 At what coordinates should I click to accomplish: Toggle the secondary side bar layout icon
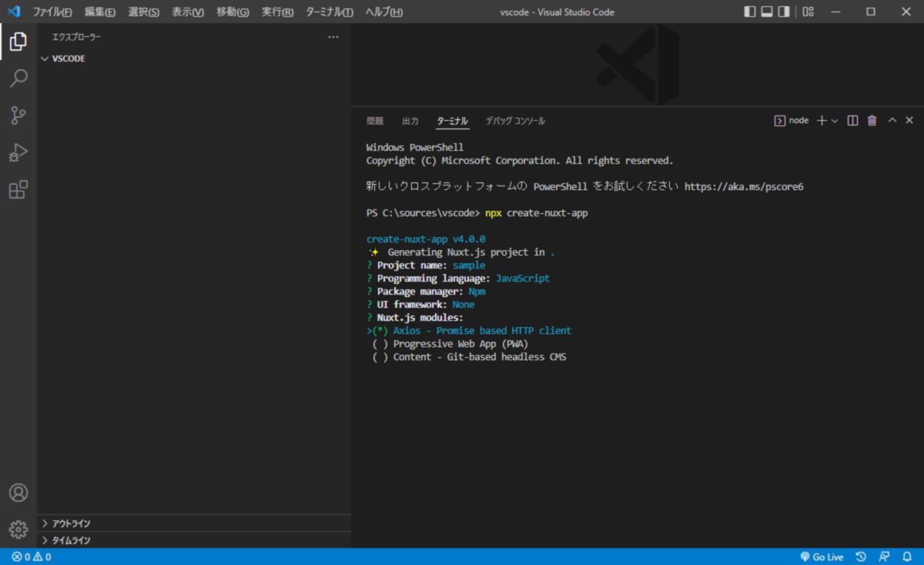(x=784, y=12)
